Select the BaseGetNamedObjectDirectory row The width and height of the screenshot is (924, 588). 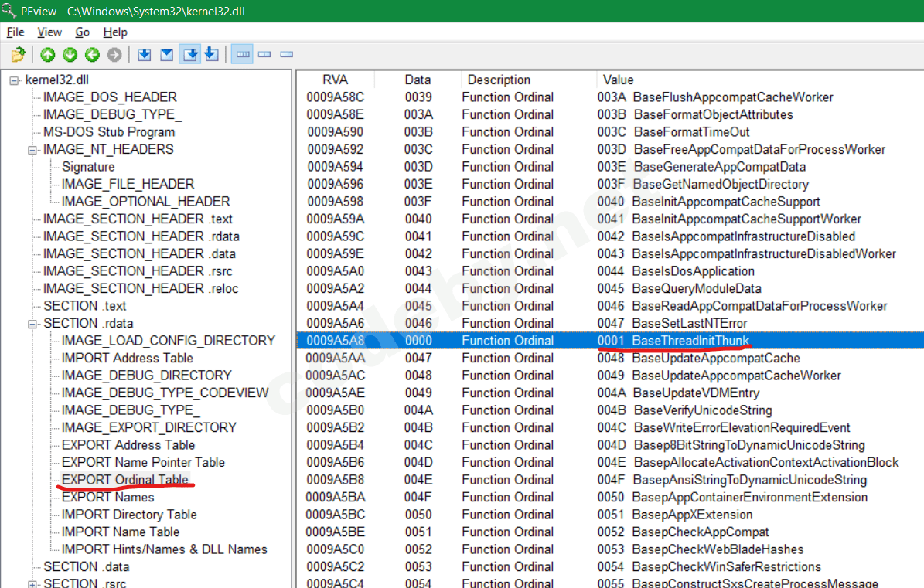[x=610, y=184]
